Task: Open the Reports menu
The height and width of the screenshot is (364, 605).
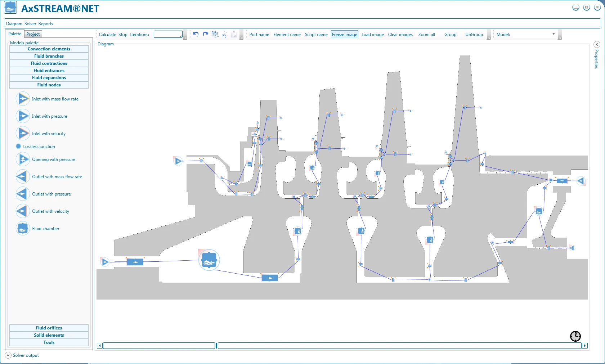Action: coord(46,24)
